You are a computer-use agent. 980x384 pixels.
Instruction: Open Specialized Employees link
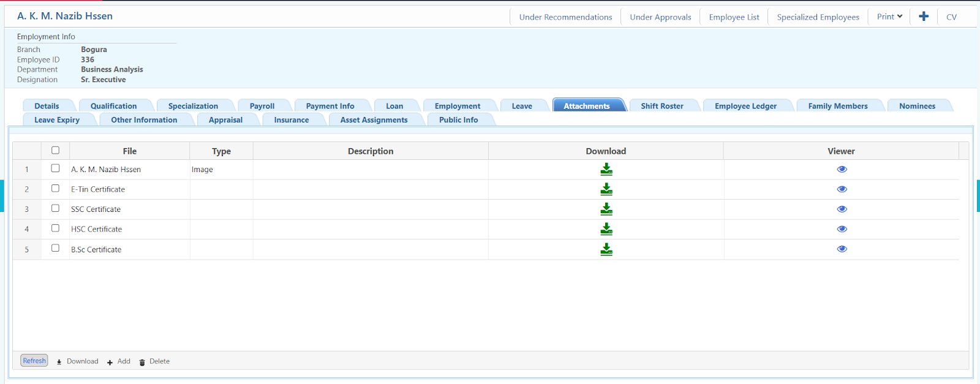click(818, 17)
